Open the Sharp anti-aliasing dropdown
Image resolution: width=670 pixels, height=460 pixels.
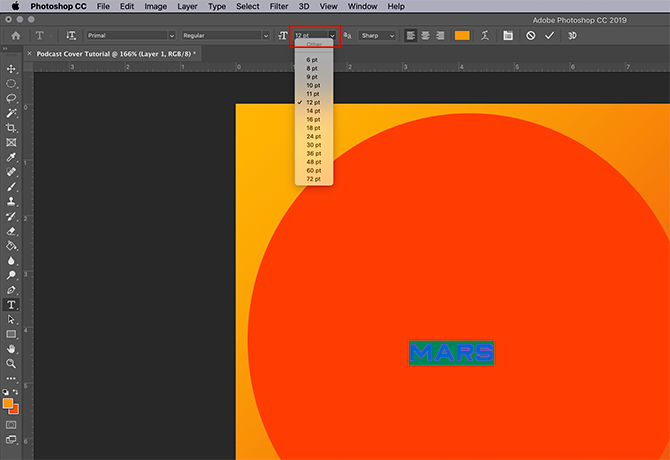pos(377,35)
